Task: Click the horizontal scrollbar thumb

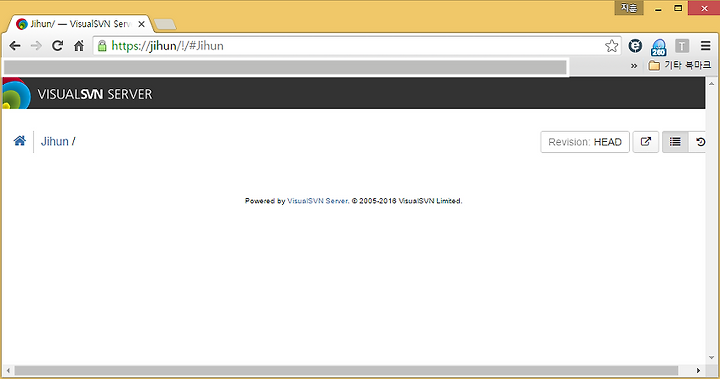Action: point(346,370)
